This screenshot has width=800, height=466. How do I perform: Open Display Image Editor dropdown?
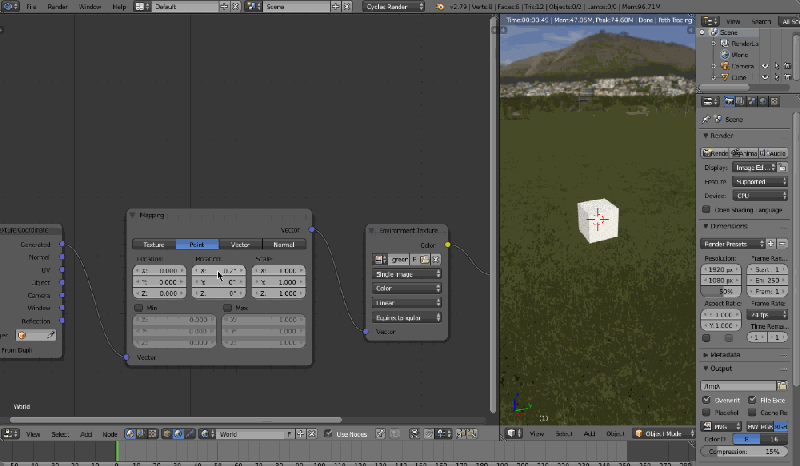click(x=754, y=167)
